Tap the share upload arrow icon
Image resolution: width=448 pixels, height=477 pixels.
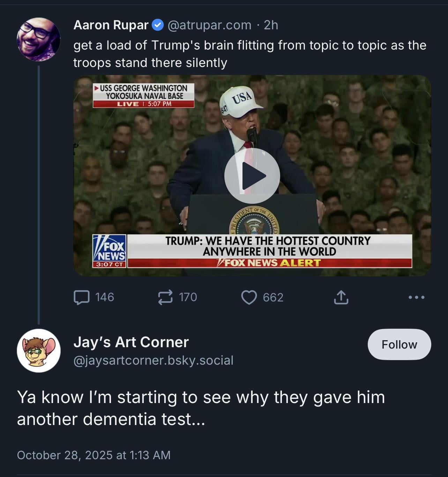tap(341, 297)
